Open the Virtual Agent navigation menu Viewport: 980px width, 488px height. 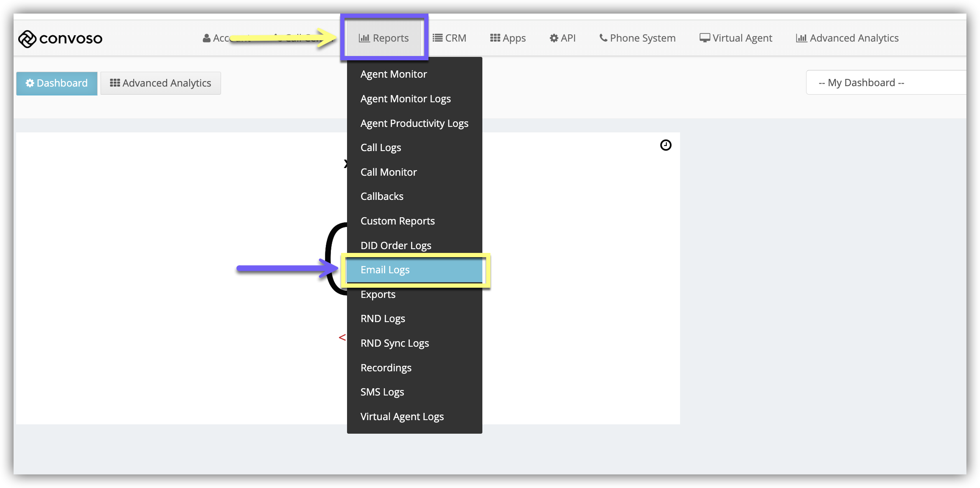click(736, 38)
